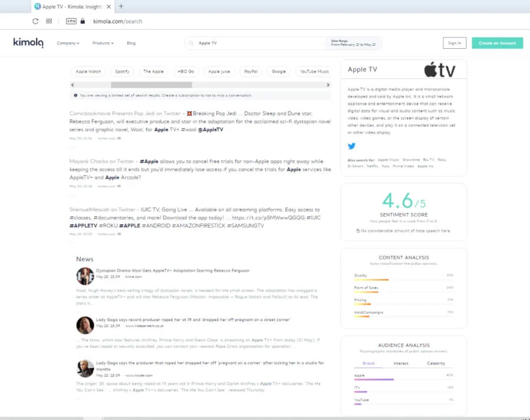530x420 pixels.
Task: Click the browser reload icon
Action: coord(35,21)
